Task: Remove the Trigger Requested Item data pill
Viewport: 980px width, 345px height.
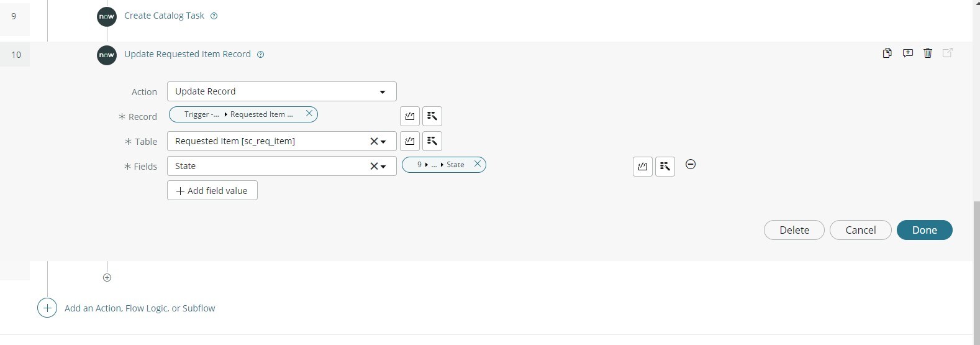Action: coord(309,114)
